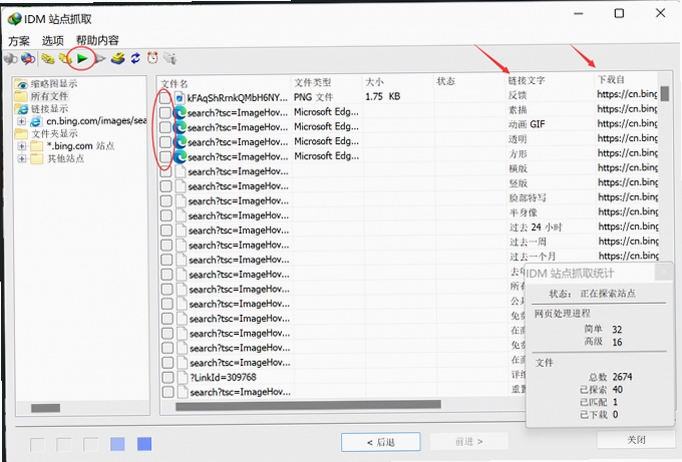
Task: Select 缩略图显示 in the tree
Action: click(x=54, y=84)
